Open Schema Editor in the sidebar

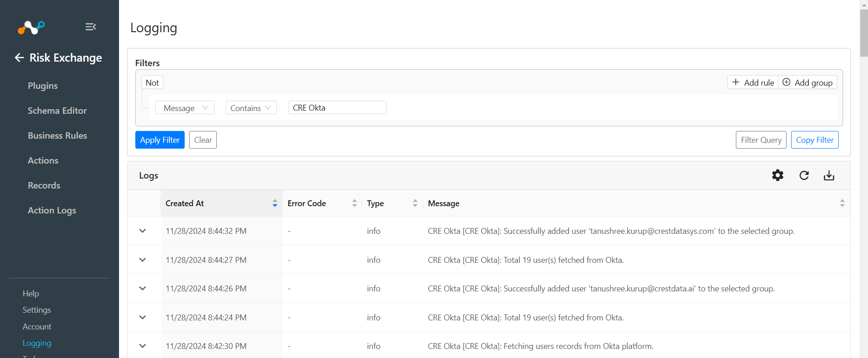[x=57, y=111]
